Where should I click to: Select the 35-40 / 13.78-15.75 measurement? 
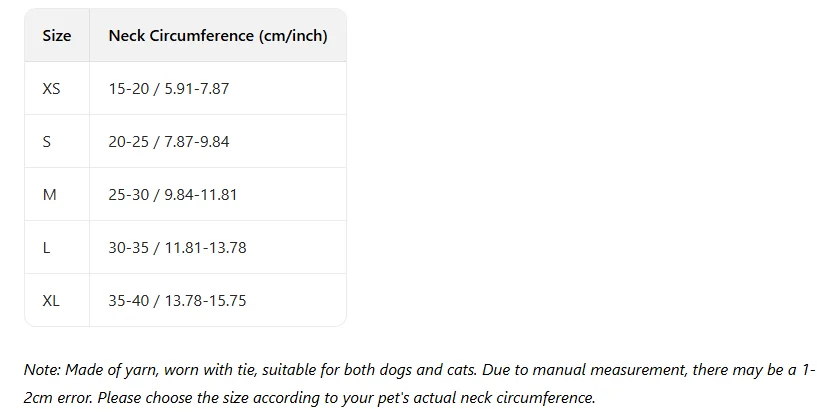177,300
